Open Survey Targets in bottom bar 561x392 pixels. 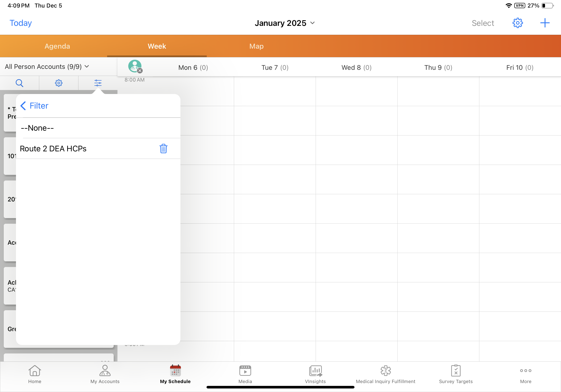(456, 374)
